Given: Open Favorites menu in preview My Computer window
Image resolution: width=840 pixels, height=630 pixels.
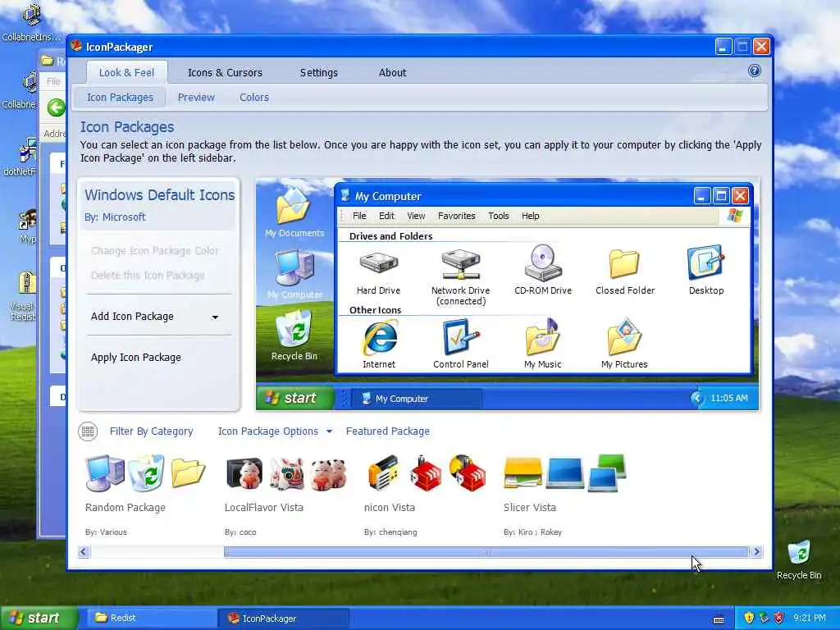Looking at the screenshot, I should 456,216.
